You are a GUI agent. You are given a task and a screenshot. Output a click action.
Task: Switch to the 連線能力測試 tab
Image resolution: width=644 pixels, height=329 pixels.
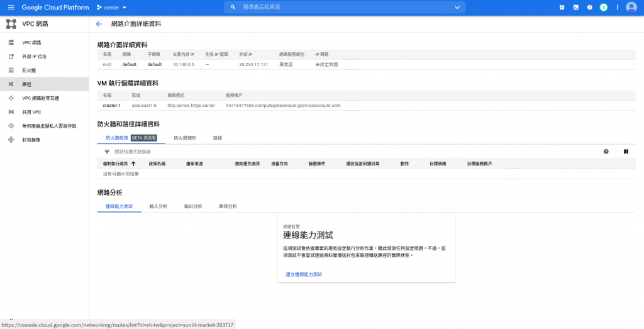(x=119, y=206)
